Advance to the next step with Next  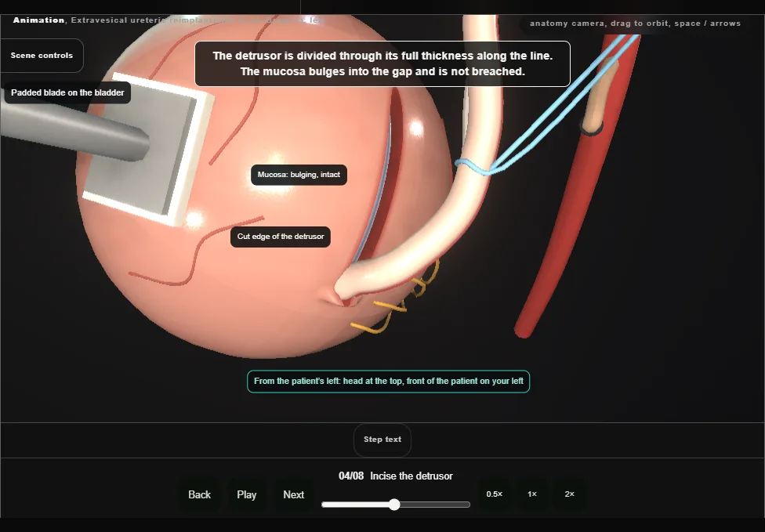tap(294, 494)
